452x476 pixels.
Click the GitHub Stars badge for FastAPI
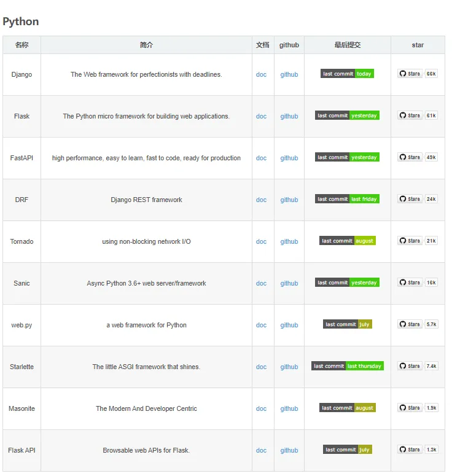[410, 157]
